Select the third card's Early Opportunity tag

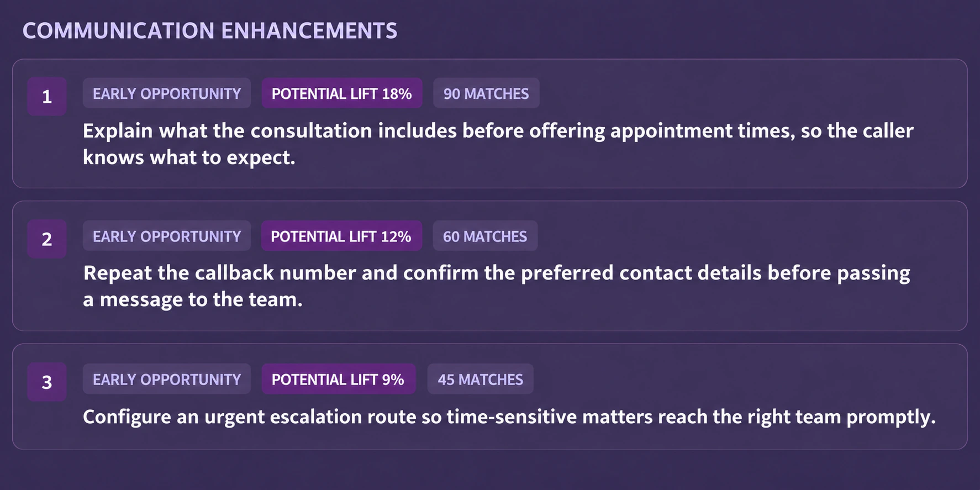click(167, 380)
